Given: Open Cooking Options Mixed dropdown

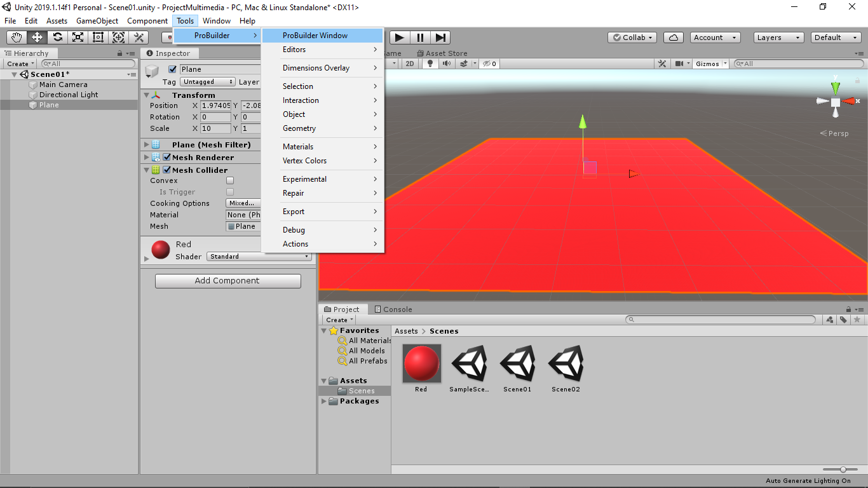Looking at the screenshot, I should [244, 203].
